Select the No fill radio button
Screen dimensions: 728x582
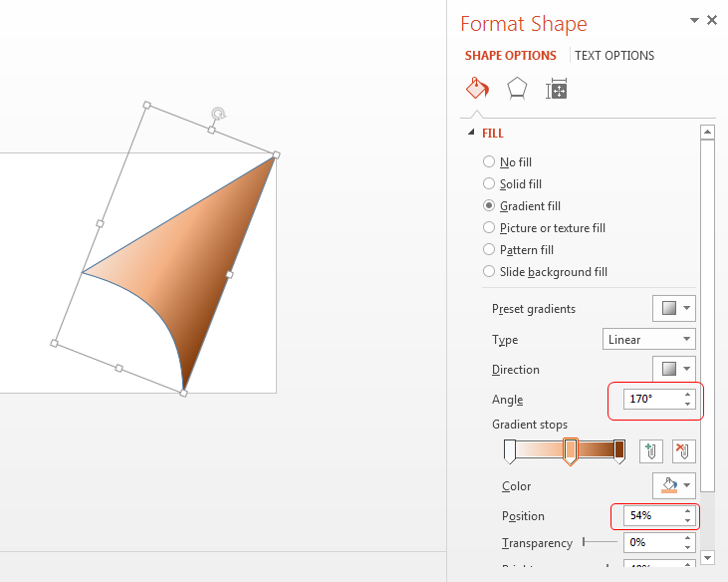[x=489, y=161]
